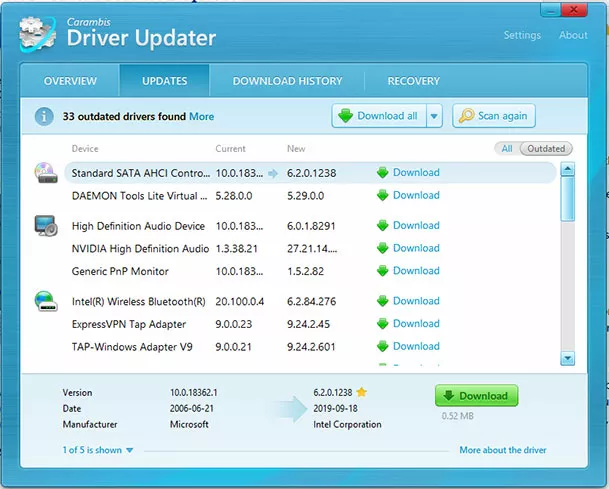
Task: Open About in the header
Action: (573, 35)
